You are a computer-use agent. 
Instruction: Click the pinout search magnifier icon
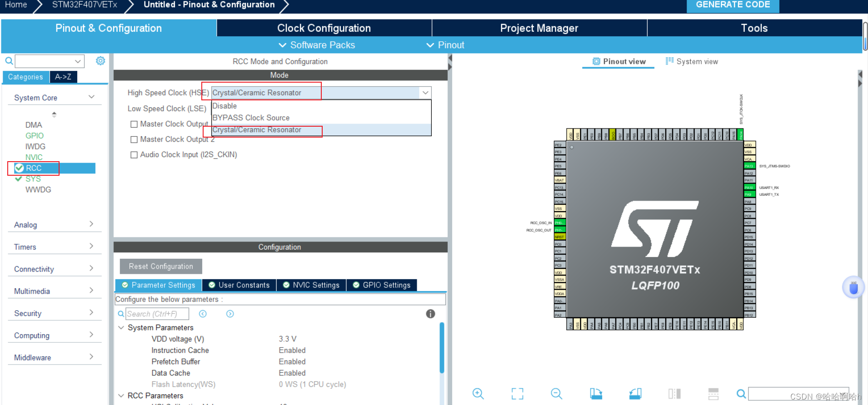(x=741, y=394)
